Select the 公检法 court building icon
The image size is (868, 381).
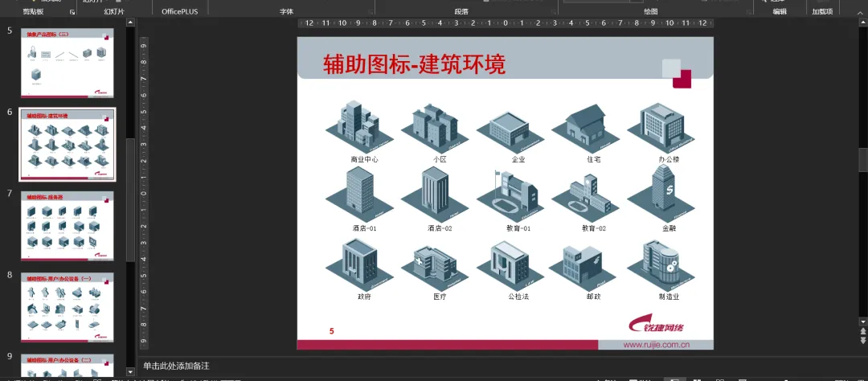pyautogui.click(x=510, y=266)
